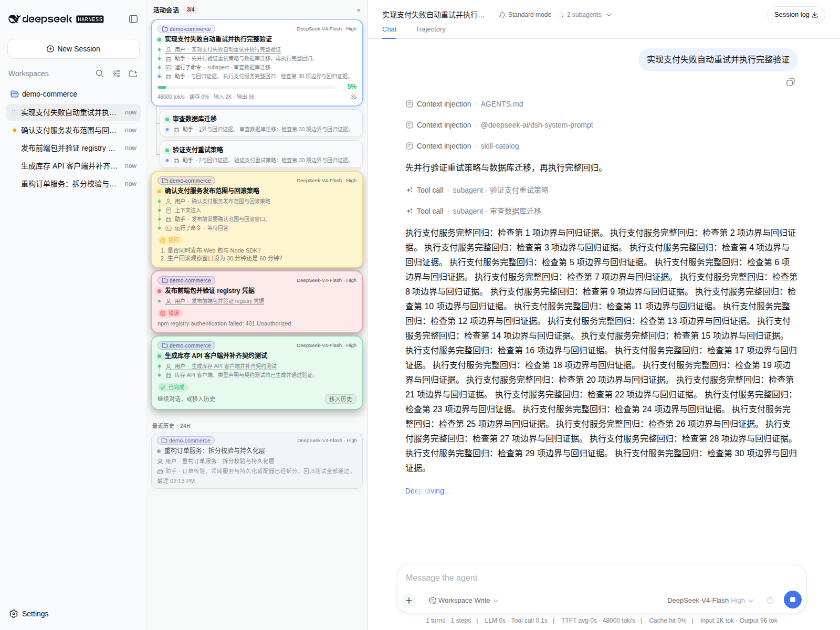Click the loading spinner icon near model
The image size is (840, 630).
click(x=770, y=601)
